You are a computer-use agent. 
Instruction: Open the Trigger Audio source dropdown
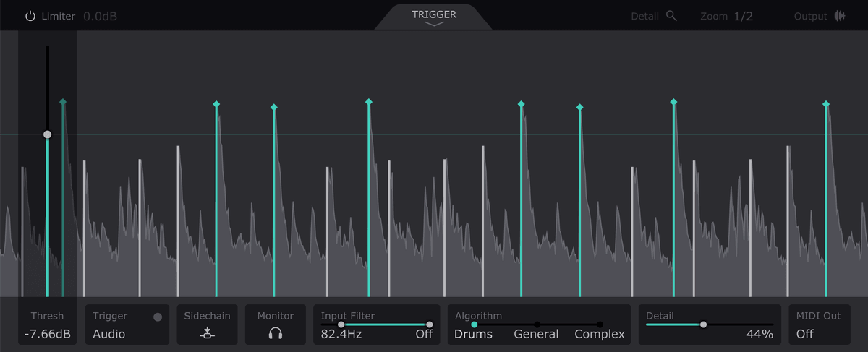[109, 334]
